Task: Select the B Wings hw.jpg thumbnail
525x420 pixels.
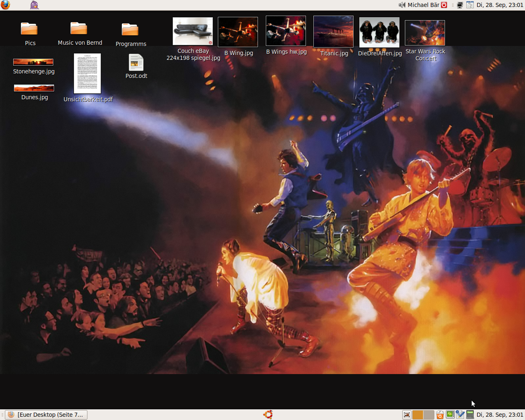Action: 286,31
